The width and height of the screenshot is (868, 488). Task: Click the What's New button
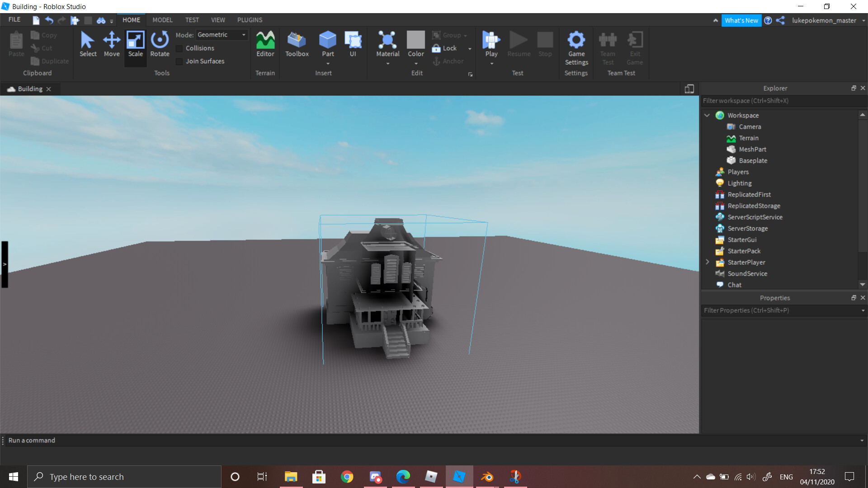741,20
